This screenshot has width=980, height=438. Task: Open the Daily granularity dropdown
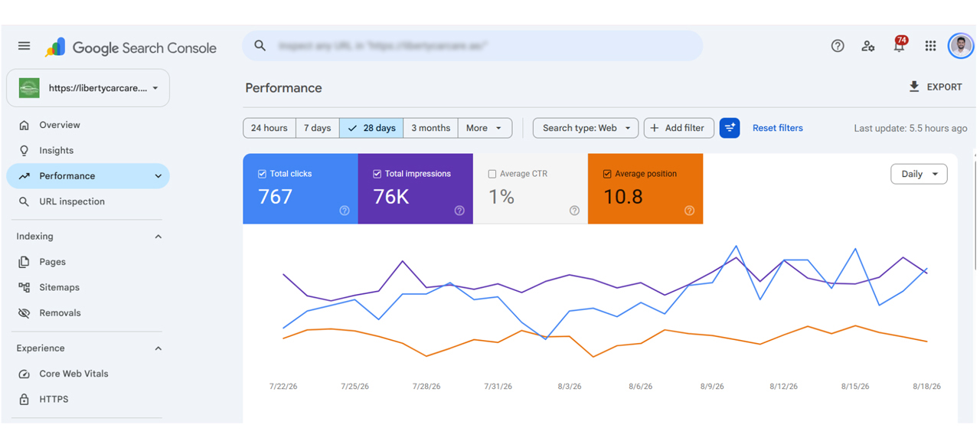tap(919, 174)
